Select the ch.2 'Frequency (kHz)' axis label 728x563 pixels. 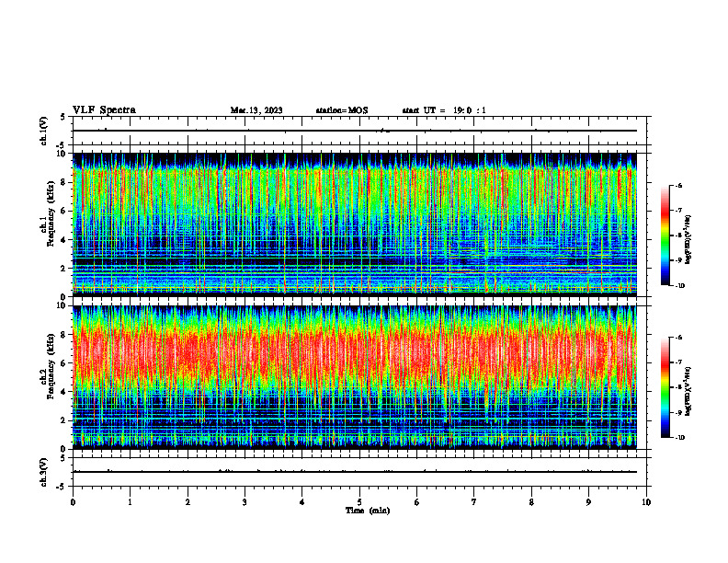click(x=53, y=364)
